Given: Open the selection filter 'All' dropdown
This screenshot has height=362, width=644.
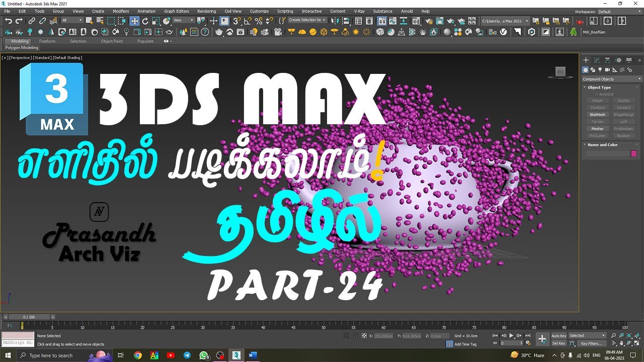Looking at the screenshot, I should (72, 21).
